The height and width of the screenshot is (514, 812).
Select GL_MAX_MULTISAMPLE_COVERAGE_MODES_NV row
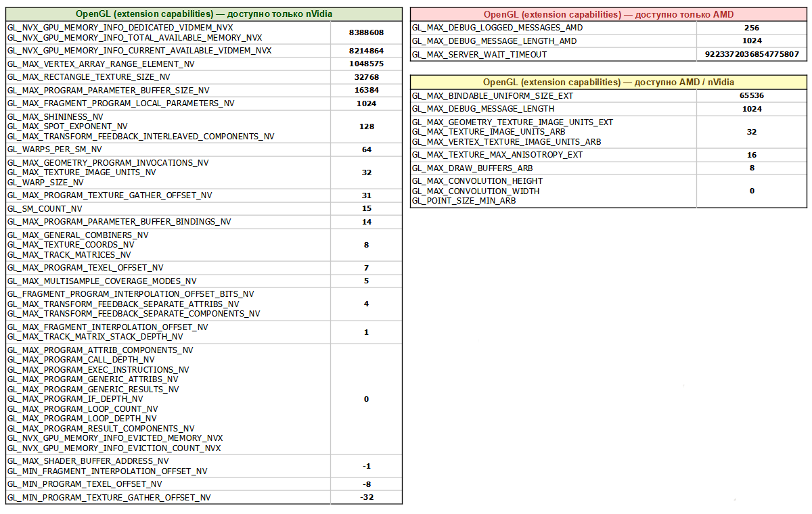(x=204, y=281)
